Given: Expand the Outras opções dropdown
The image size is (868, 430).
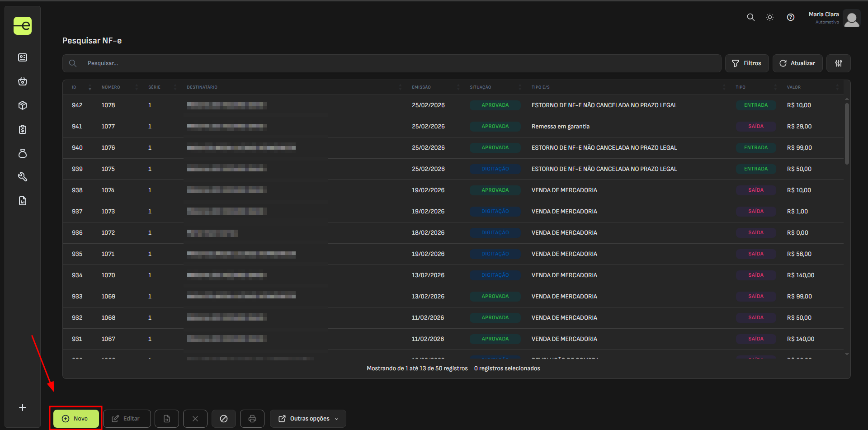Looking at the screenshot, I should pyautogui.click(x=308, y=419).
